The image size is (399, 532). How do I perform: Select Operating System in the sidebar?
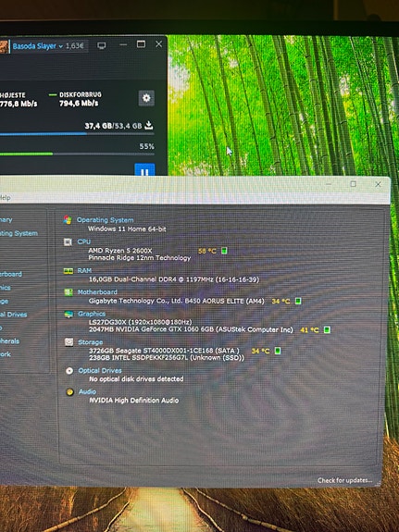(x=19, y=233)
